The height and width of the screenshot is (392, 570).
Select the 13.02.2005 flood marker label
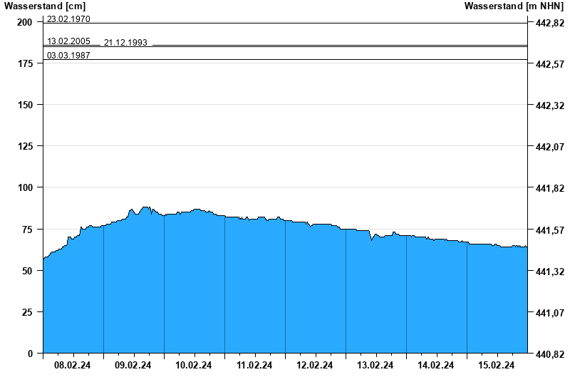[x=68, y=41]
